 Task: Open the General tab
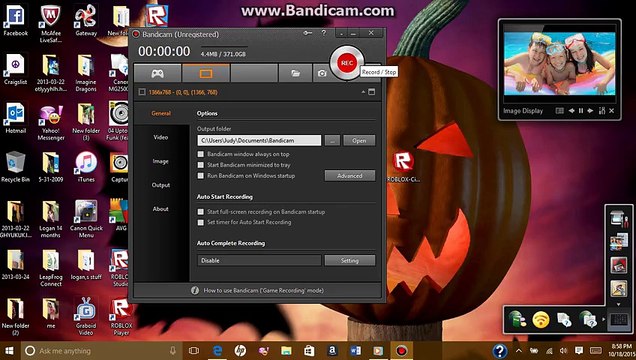pos(161,113)
